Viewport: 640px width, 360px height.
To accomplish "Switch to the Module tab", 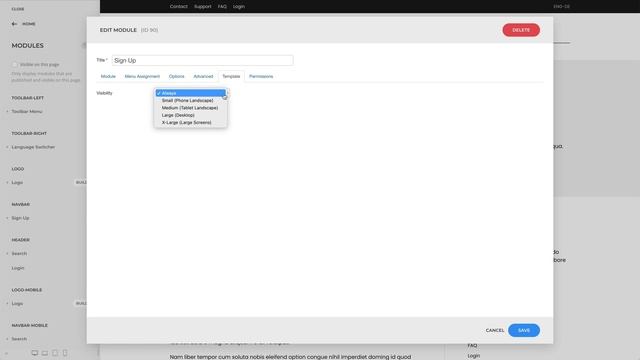I will tap(108, 76).
